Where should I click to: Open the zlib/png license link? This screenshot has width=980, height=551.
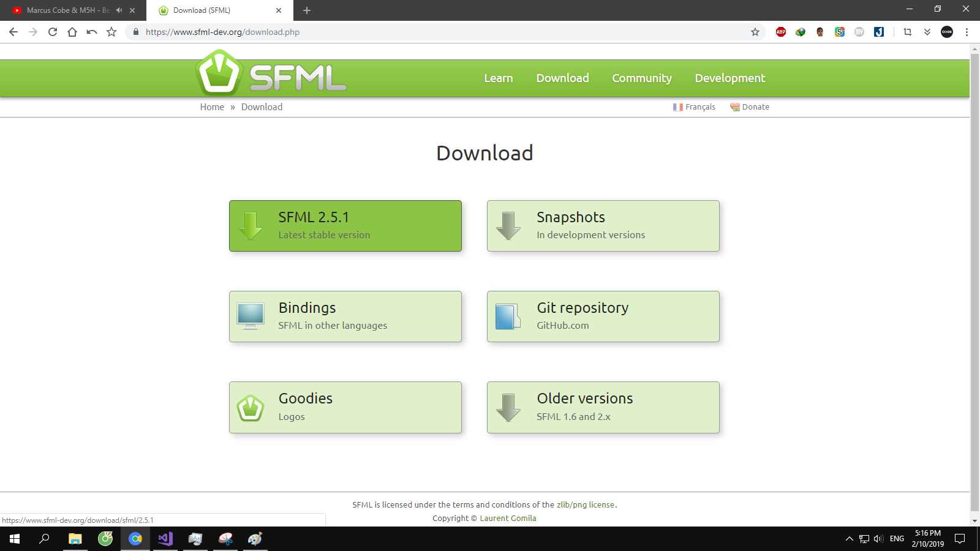586,505
